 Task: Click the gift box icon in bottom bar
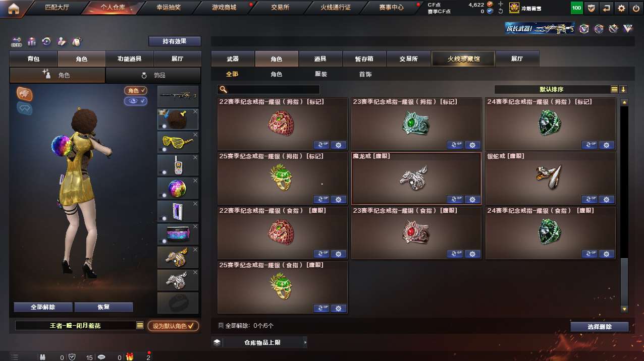(130, 357)
